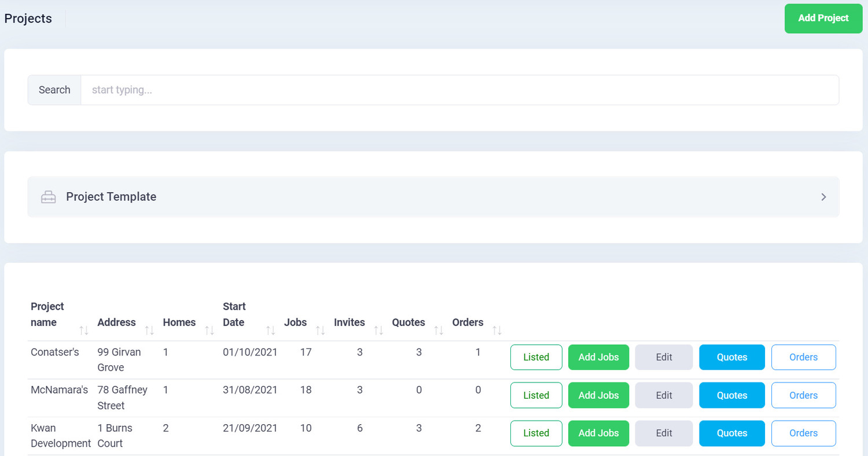View Quotes for Kwan Development

[x=731, y=433]
